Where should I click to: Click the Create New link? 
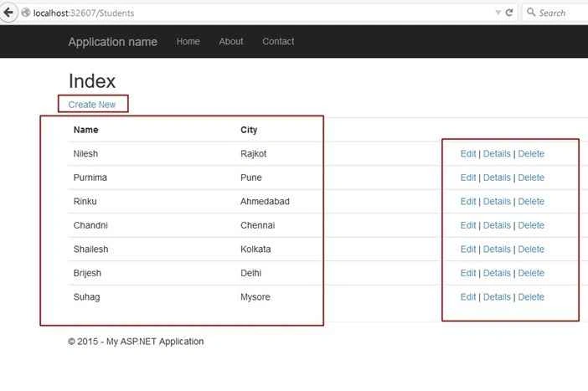click(92, 105)
